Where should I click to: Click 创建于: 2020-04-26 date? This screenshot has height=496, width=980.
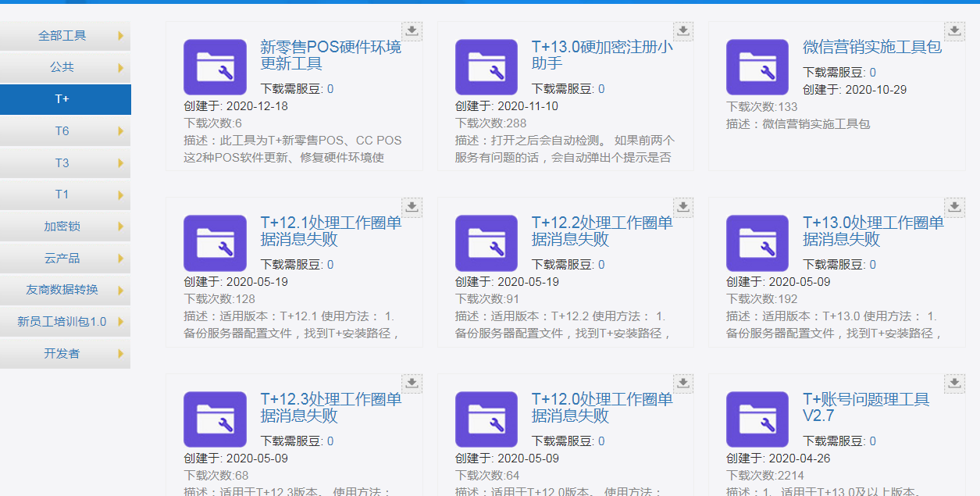coord(779,459)
